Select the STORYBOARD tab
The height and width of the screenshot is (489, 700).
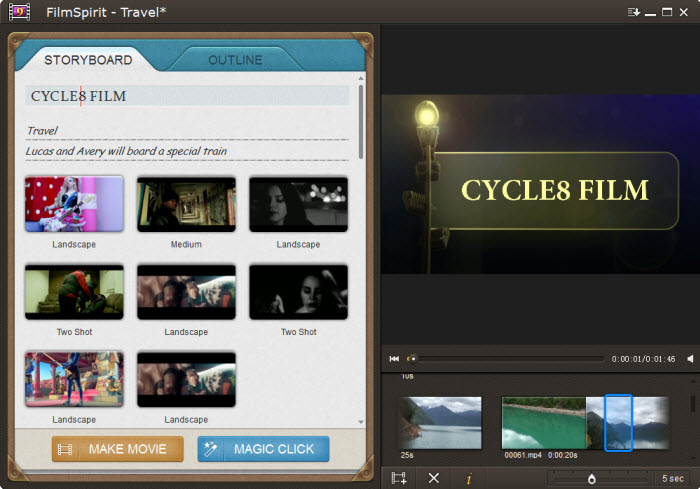coord(88,60)
